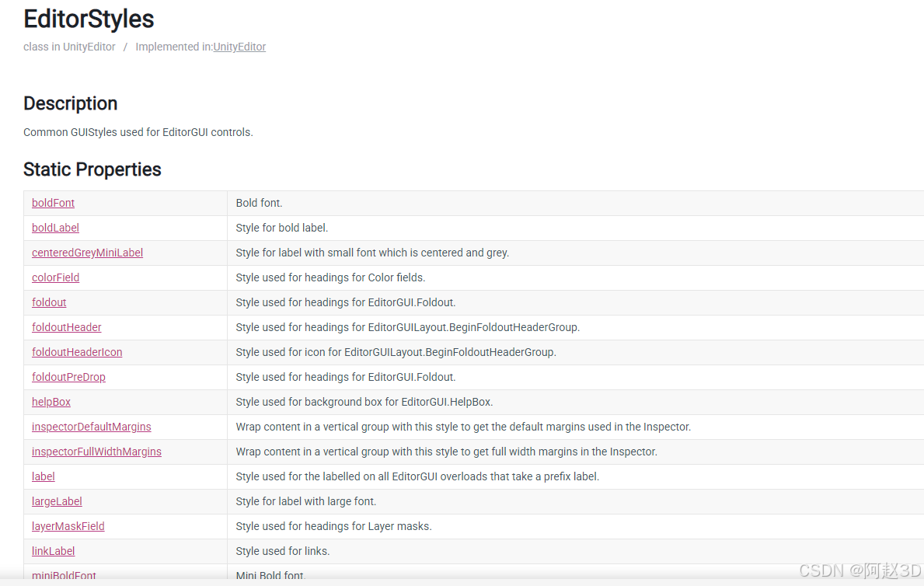924x586 pixels.
Task: Open the inspectorDefaultMargins property link
Action: [92, 426]
